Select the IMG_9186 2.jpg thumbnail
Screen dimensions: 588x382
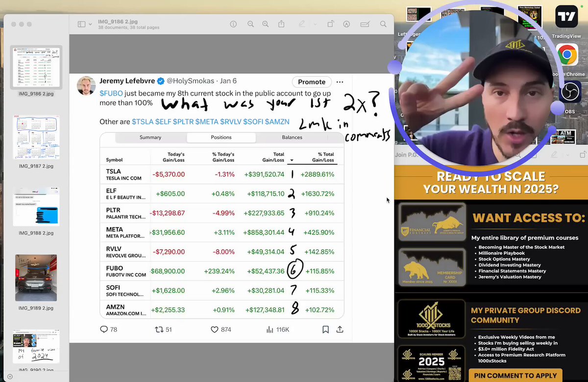pyautogui.click(x=36, y=67)
